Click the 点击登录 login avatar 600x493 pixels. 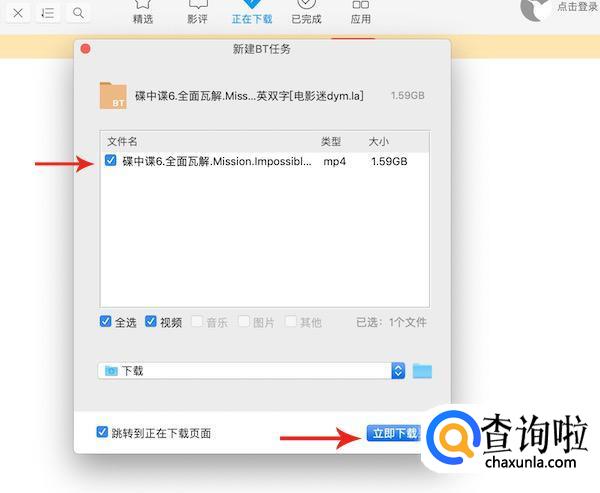(x=536, y=8)
